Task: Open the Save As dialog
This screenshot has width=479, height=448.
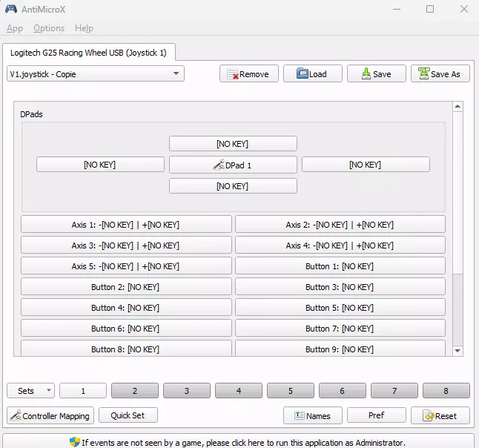Action: [x=440, y=73]
